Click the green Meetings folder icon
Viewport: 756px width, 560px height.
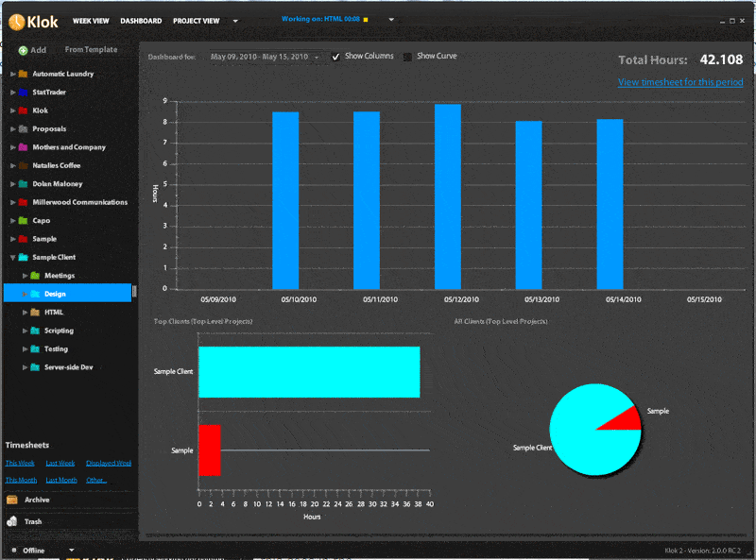tap(35, 276)
